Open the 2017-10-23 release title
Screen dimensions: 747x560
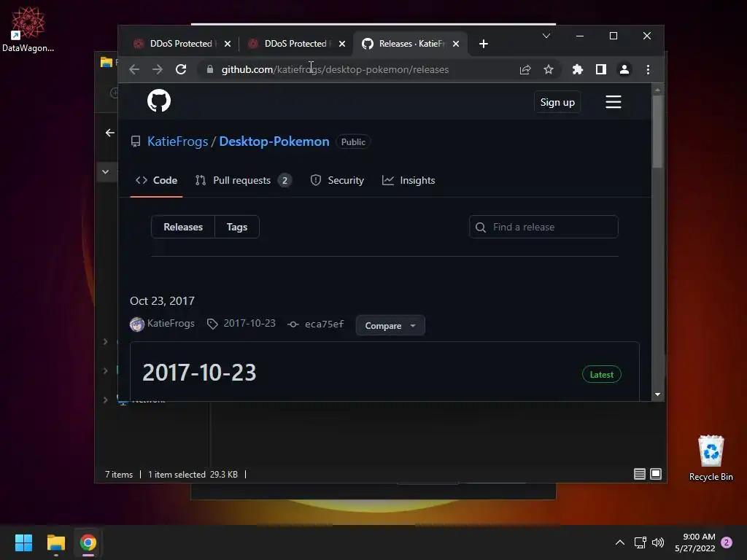coord(199,373)
